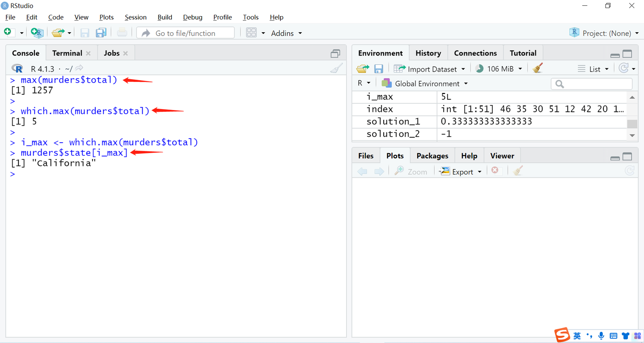Screen dimensions: 644x343
Task: Minimize the Environment pane
Action: point(615,55)
